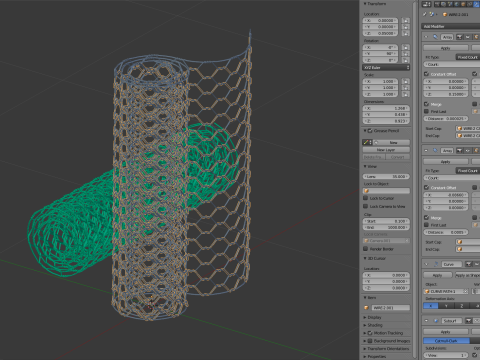480x360 pixels.
Task: Select X deformation axis on Curve modifier
Action: 431,306
